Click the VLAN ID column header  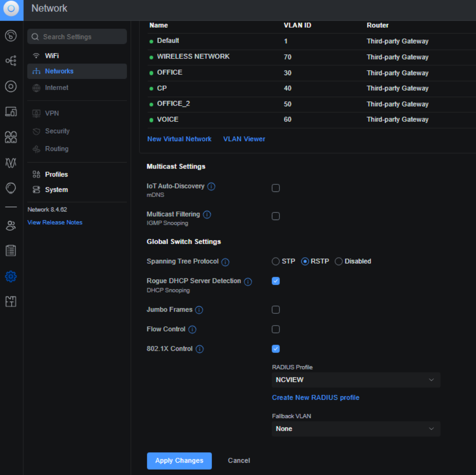(297, 25)
